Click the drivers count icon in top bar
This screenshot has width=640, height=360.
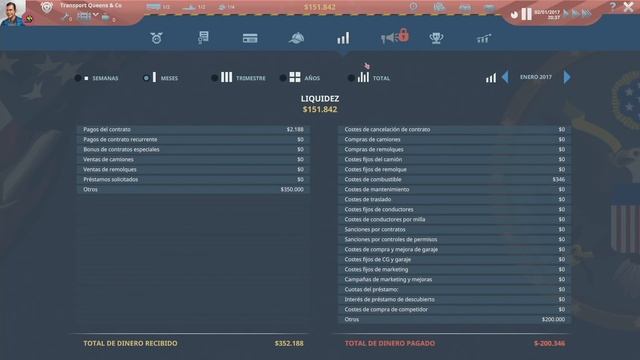pyautogui.click(x=222, y=7)
